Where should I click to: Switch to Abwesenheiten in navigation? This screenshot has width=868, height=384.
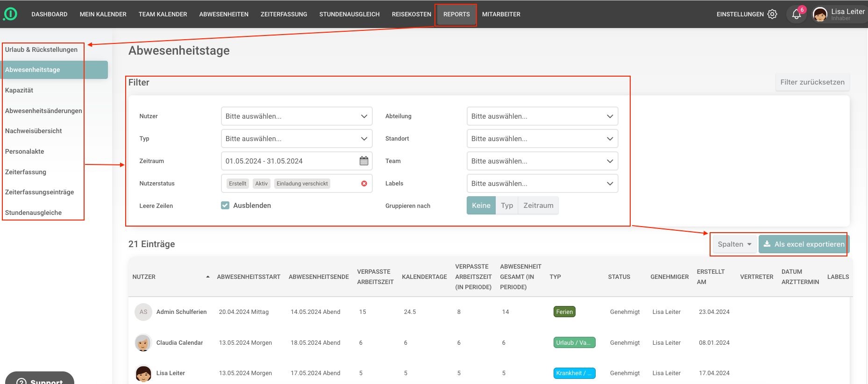point(224,14)
